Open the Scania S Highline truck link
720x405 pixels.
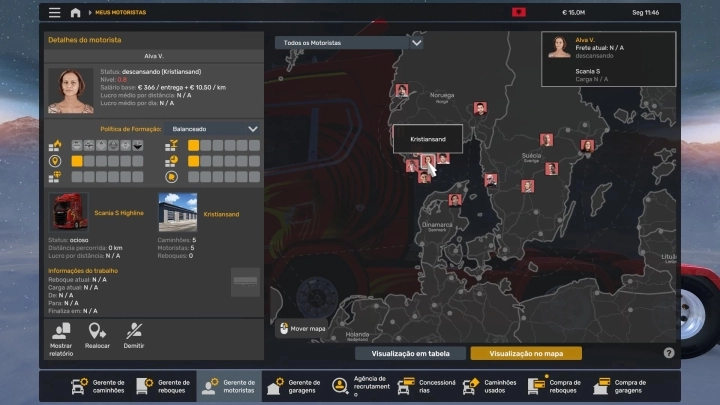tap(119, 213)
